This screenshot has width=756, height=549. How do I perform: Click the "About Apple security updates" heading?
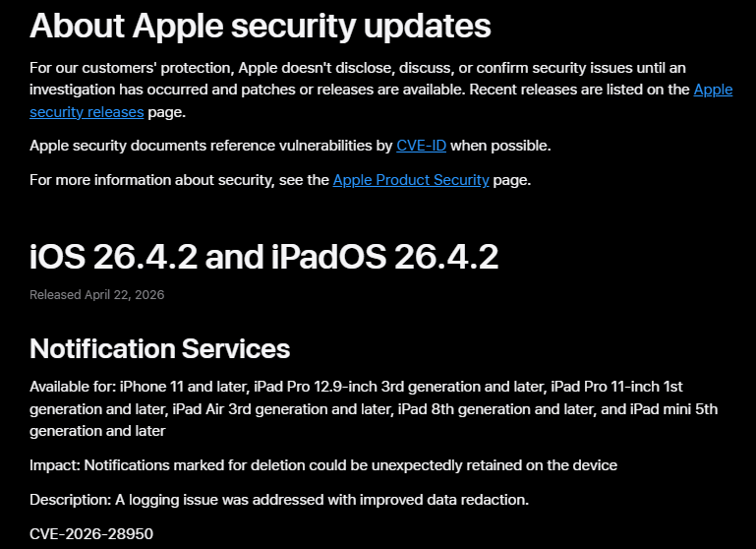click(x=260, y=26)
